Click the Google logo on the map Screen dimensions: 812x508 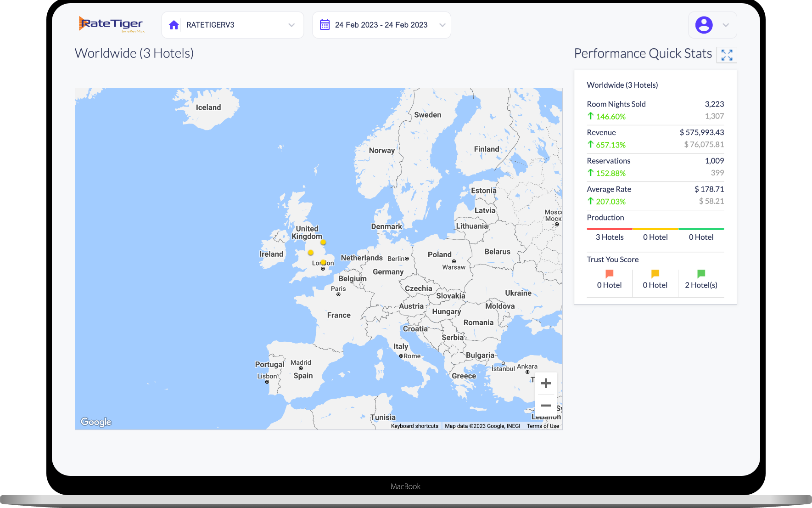pyautogui.click(x=96, y=422)
